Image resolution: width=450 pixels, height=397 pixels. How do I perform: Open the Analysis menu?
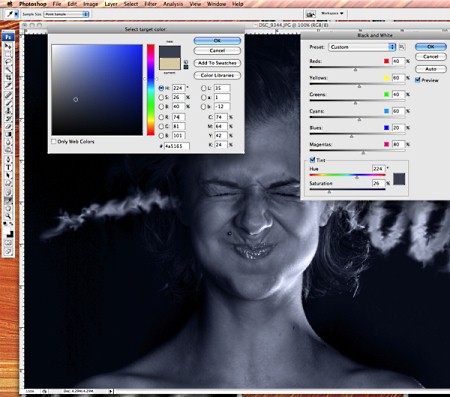pos(173,4)
